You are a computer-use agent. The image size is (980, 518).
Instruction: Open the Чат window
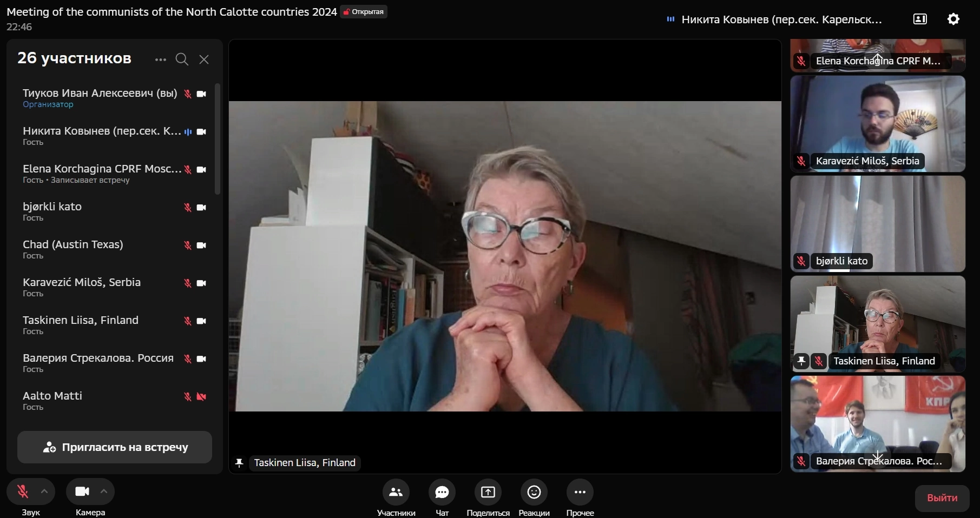click(442, 492)
